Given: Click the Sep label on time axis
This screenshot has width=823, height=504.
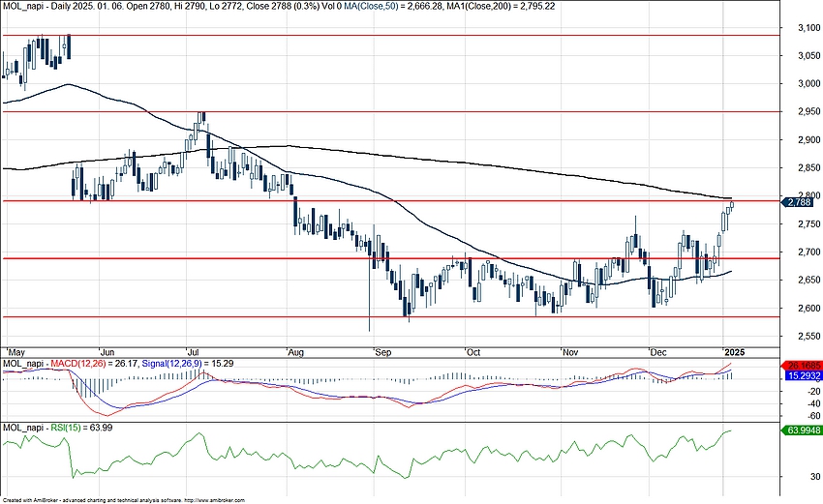Looking at the screenshot, I should (x=383, y=352).
